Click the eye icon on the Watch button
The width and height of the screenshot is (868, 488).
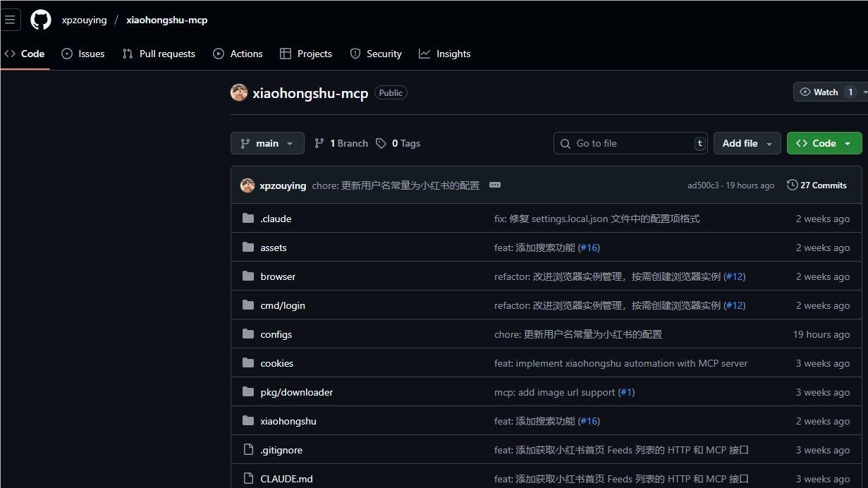[805, 92]
